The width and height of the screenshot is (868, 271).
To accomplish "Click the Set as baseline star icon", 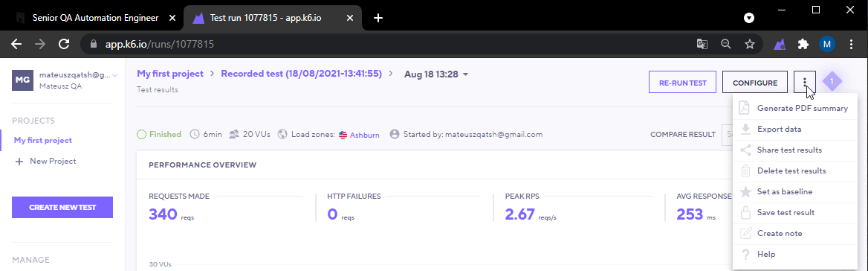I will coord(745,192).
